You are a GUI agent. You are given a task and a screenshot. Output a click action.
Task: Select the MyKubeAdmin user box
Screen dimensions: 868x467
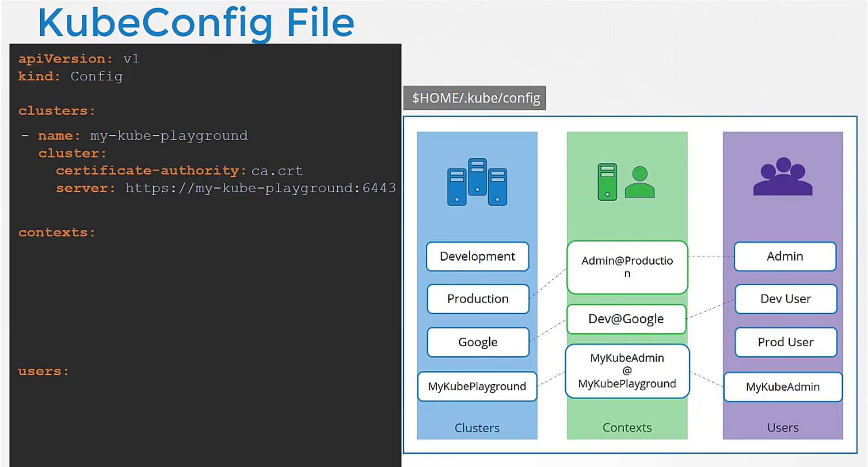[x=783, y=387]
